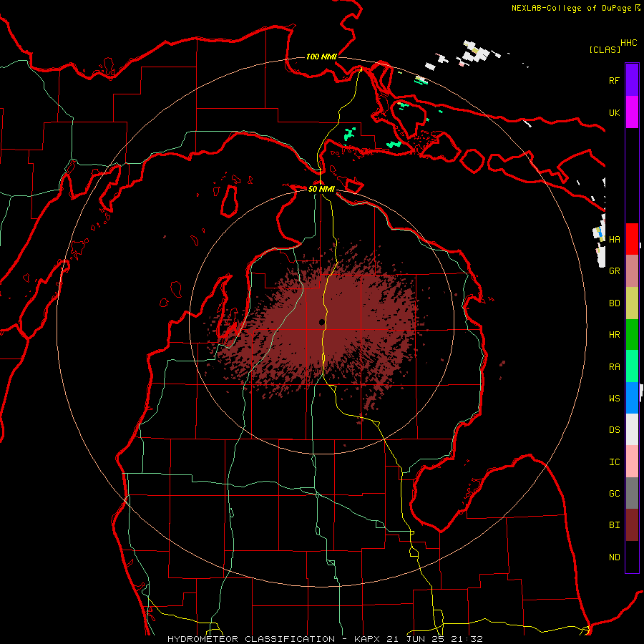
Task: Click the DS white legend swatch
Action: [x=632, y=429]
